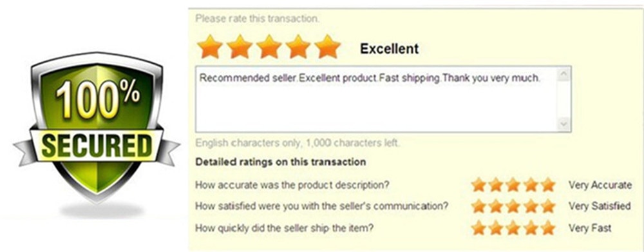The width and height of the screenshot is (644, 252).
Task: Rate seller shipping speed one star
Action: click(x=478, y=228)
